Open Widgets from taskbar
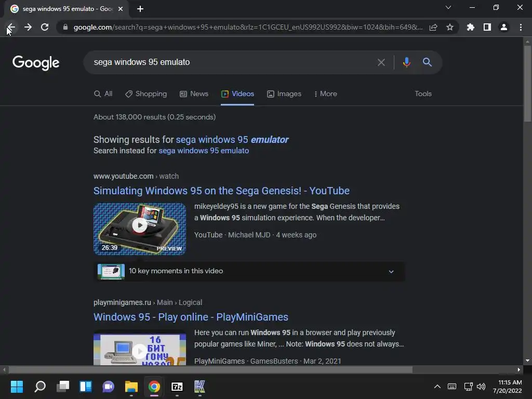The width and height of the screenshot is (532, 399). click(x=86, y=387)
